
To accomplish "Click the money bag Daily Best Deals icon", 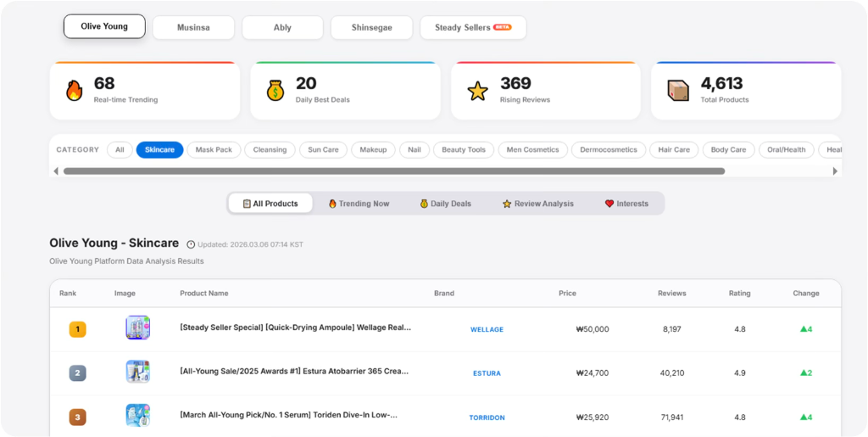I will tap(275, 91).
